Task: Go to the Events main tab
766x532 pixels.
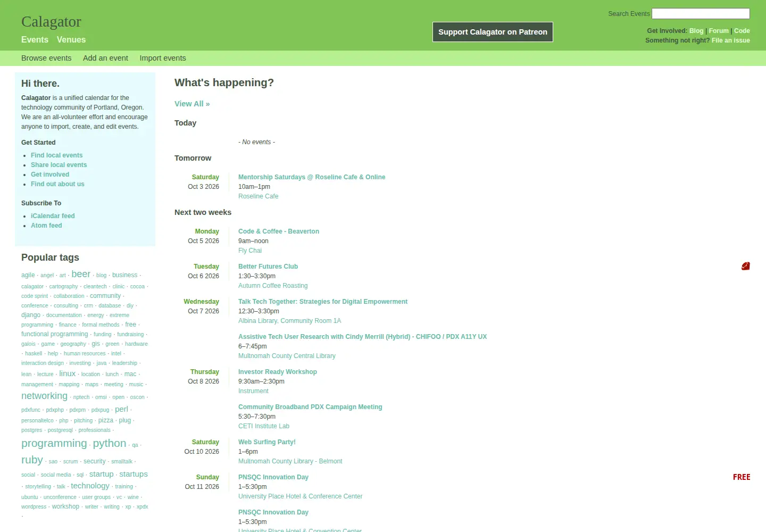Action: (35, 40)
